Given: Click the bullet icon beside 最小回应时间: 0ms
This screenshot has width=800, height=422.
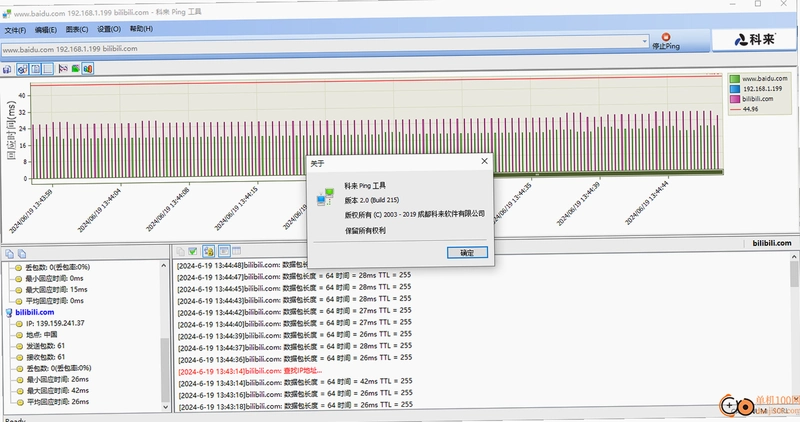Looking at the screenshot, I should pyautogui.click(x=19, y=279).
